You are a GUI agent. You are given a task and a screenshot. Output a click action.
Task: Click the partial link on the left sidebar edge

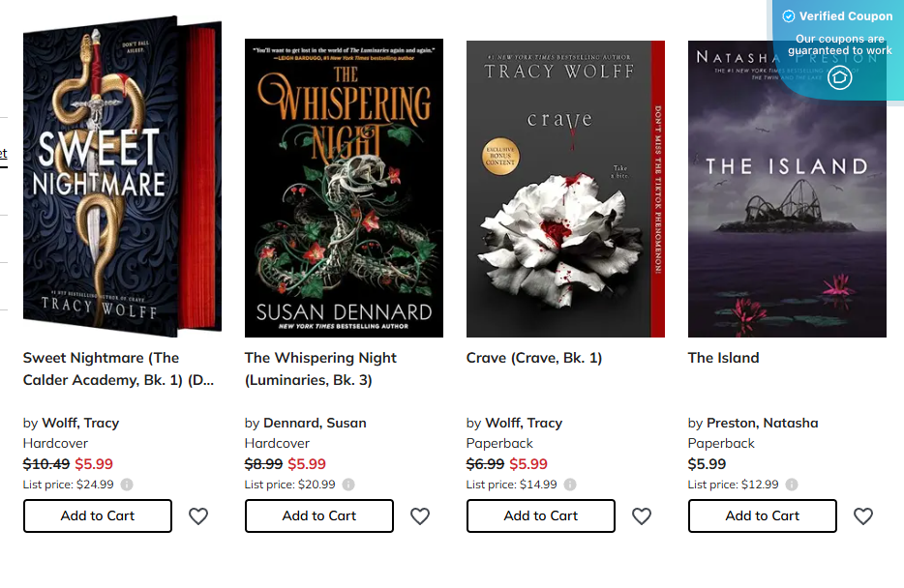3,153
